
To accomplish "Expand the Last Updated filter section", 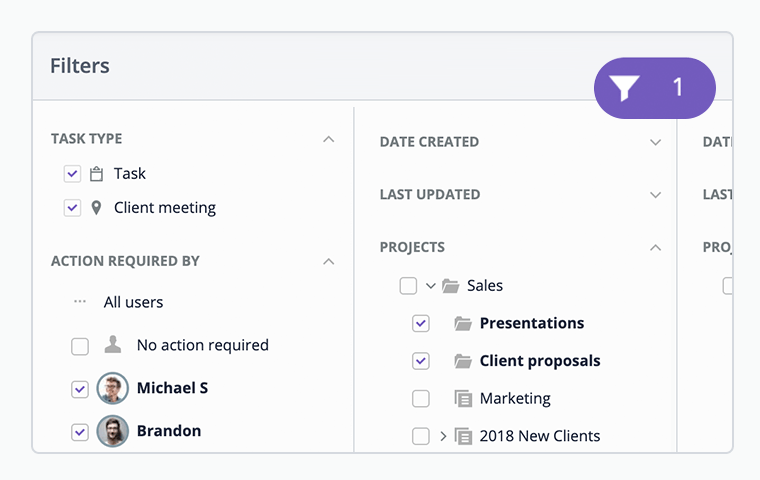I will pyautogui.click(x=655, y=195).
